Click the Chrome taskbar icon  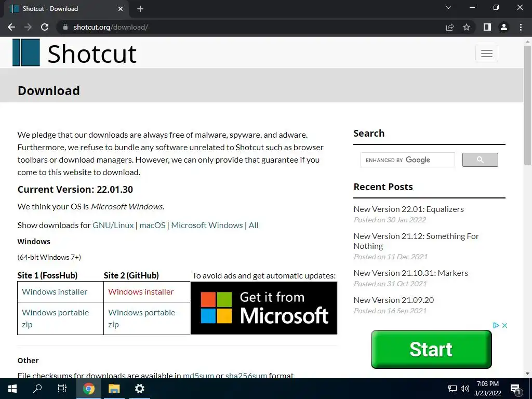click(x=88, y=389)
